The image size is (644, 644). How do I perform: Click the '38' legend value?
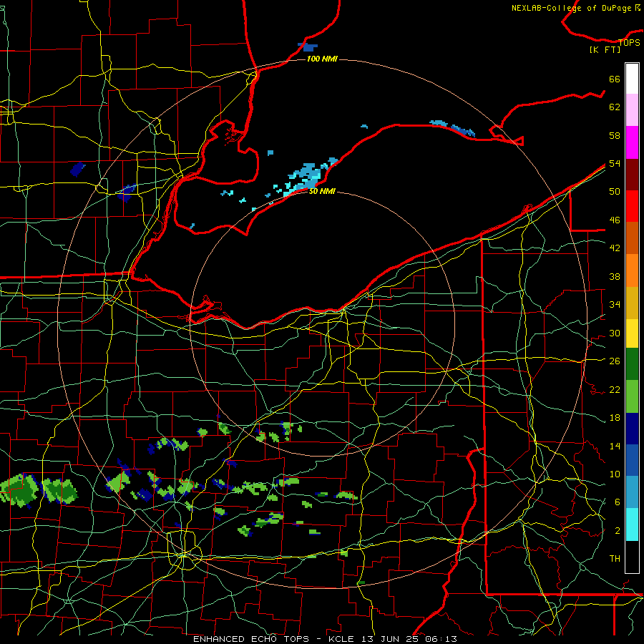pyautogui.click(x=615, y=276)
